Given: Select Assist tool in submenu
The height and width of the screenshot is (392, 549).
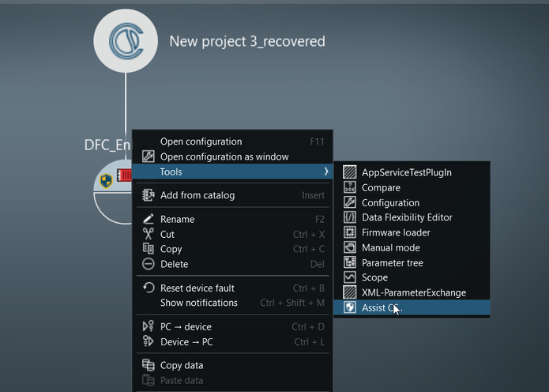Looking at the screenshot, I should (x=382, y=307).
